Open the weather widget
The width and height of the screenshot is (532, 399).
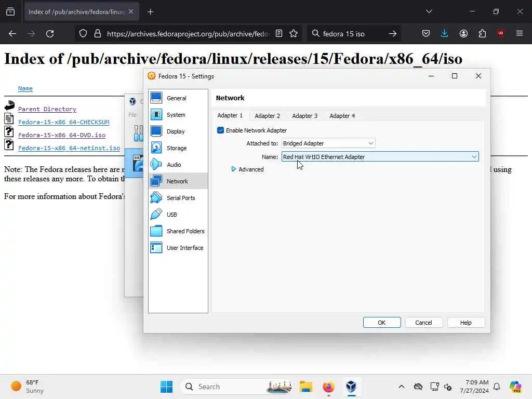pyautogui.click(x=27, y=387)
